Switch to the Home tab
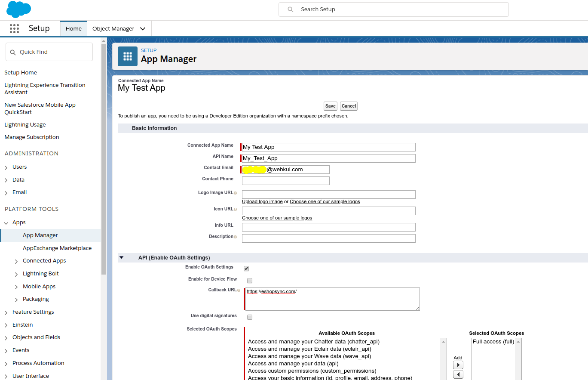 coord(73,29)
